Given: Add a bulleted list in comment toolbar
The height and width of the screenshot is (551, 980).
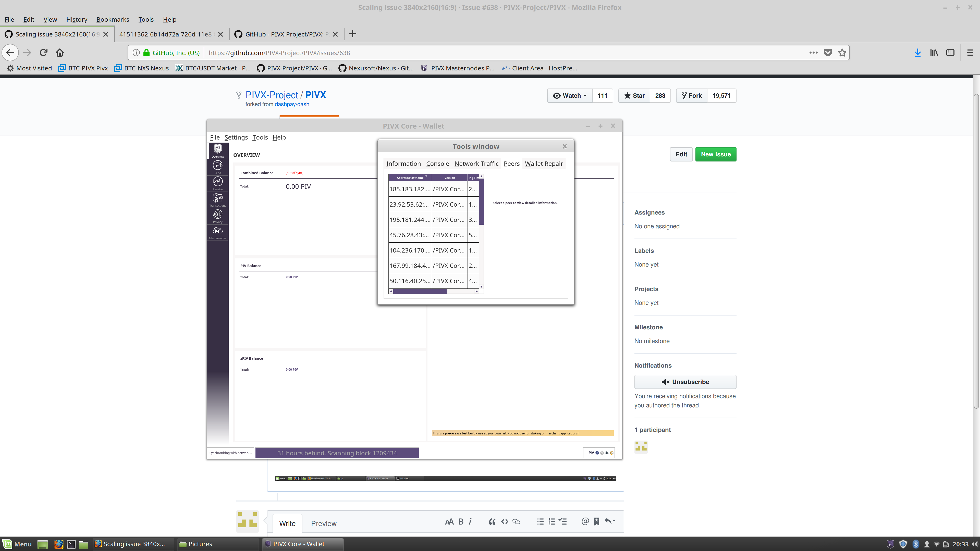Looking at the screenshot, I should point(540,521).
